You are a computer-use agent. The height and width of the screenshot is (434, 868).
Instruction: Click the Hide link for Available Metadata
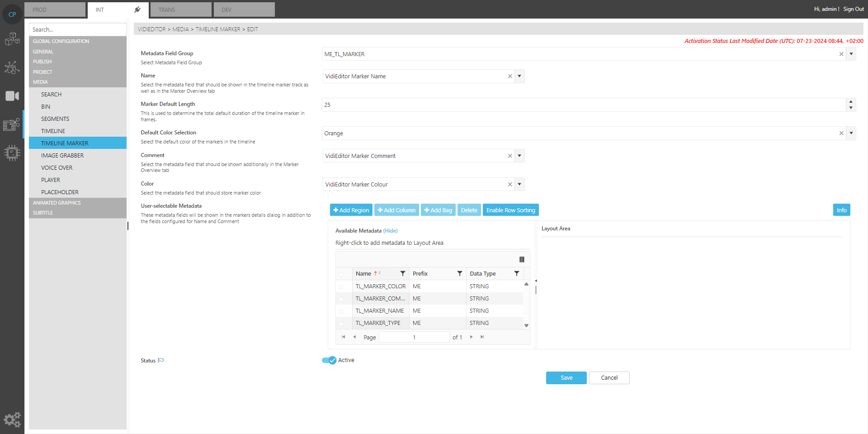click(391, 231)
